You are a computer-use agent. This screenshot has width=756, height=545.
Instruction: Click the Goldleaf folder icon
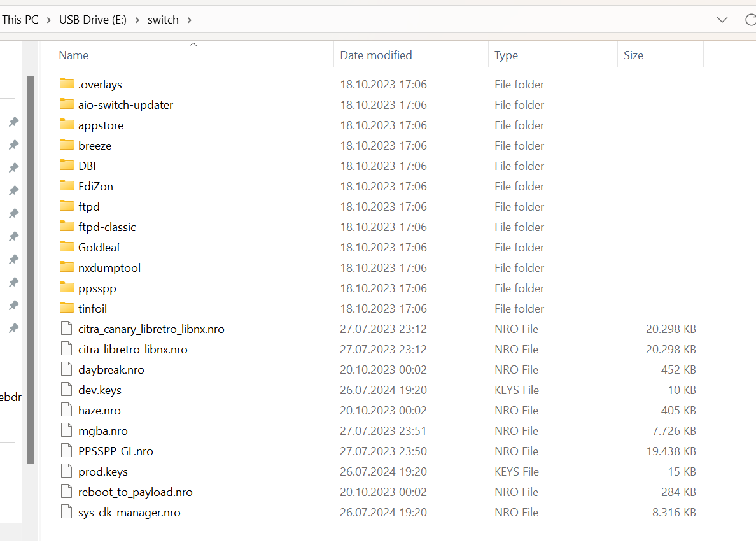67,247
